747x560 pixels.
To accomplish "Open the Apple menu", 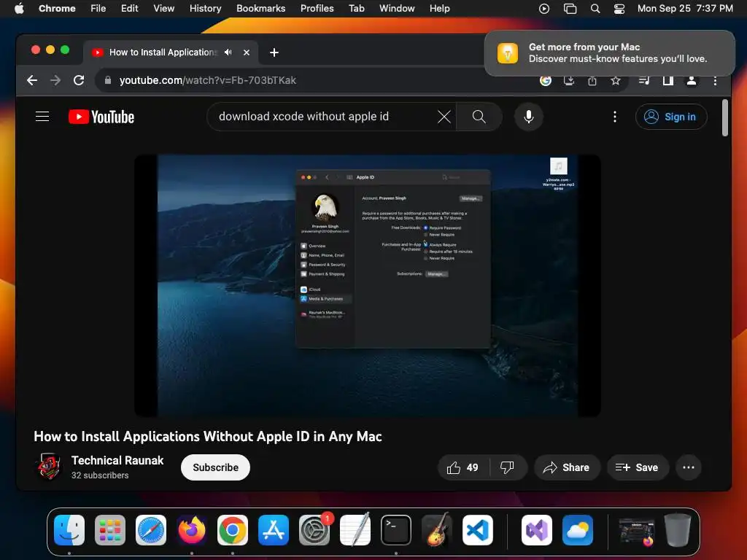I will coord(19,9).
